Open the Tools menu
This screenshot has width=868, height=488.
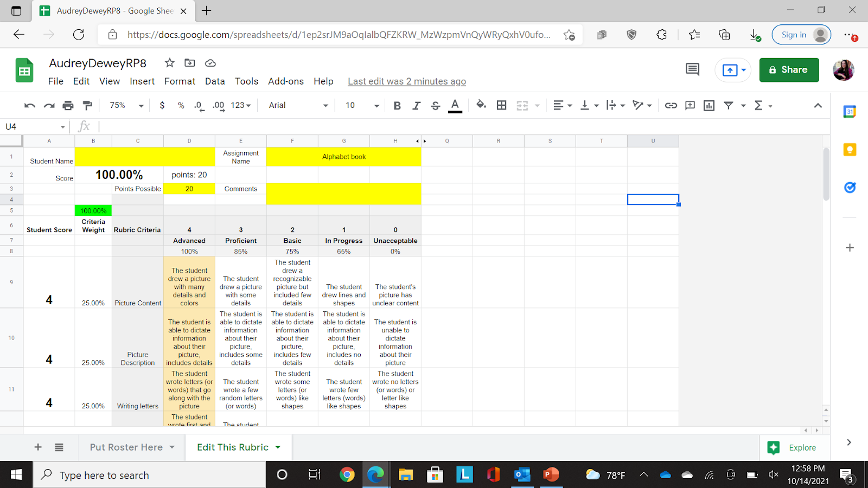coord(246,81)
